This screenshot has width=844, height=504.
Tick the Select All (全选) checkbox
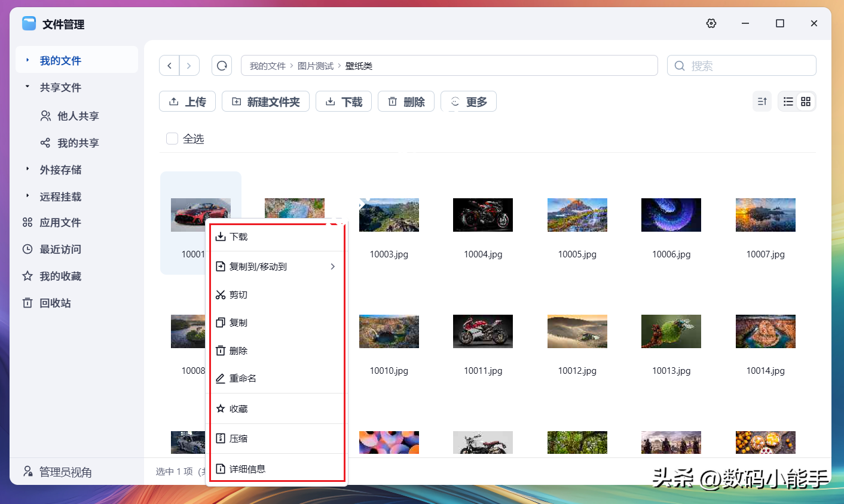172,139
